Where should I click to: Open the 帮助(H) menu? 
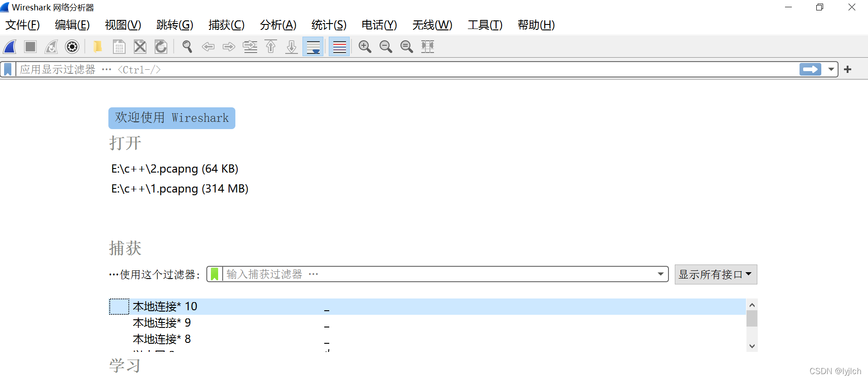536,25
